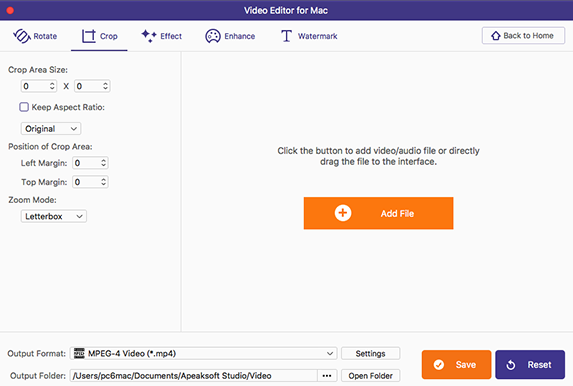Click the 'Position of Crop Area:' label
Viewport: 573px width, 386px height.
tap(50, 146)
